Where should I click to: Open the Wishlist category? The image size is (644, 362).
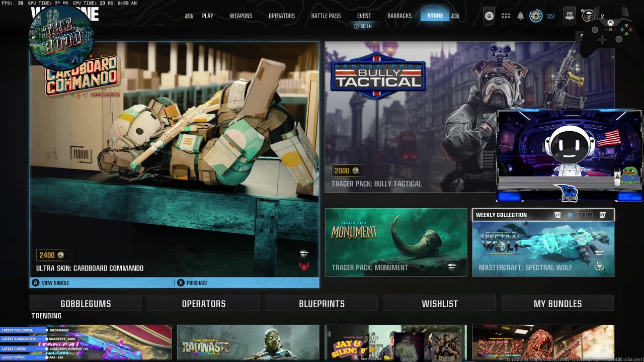[440, 303]
